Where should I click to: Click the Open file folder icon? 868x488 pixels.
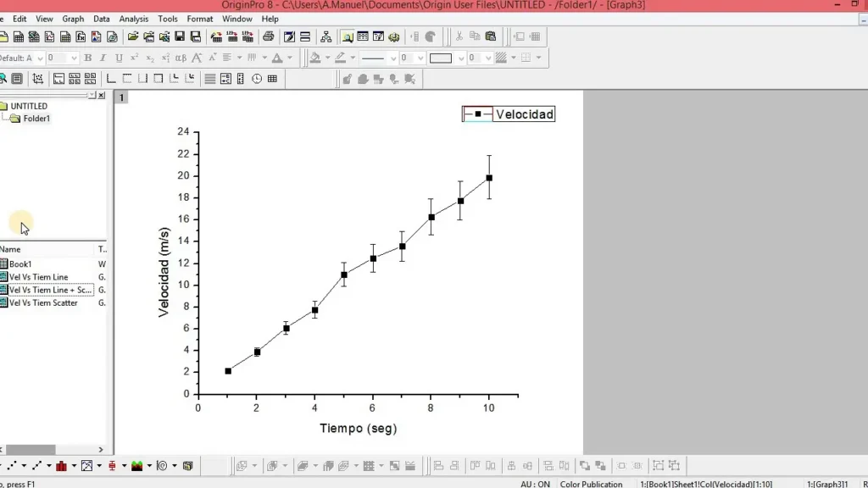tap(133, 36)
